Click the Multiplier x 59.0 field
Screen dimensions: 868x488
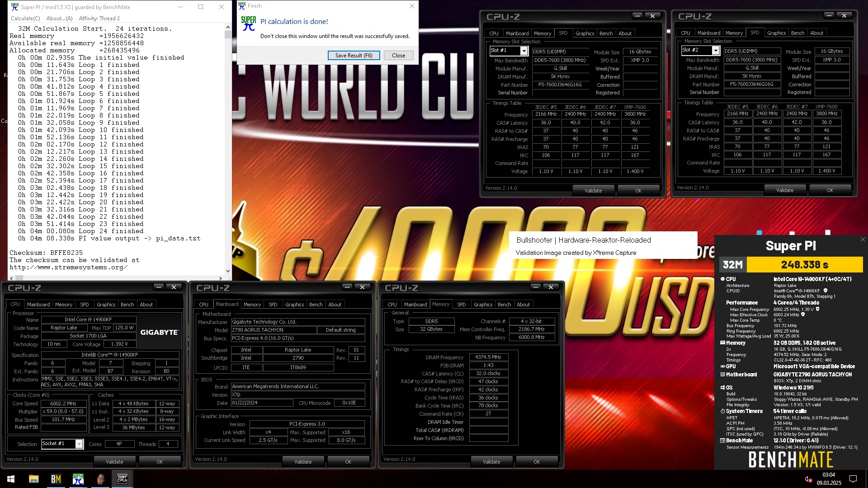pos(63,412)
